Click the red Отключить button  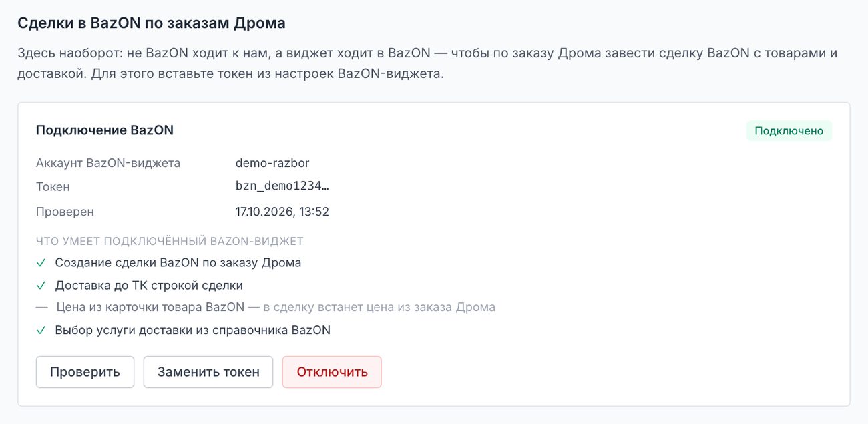(332, 372)
